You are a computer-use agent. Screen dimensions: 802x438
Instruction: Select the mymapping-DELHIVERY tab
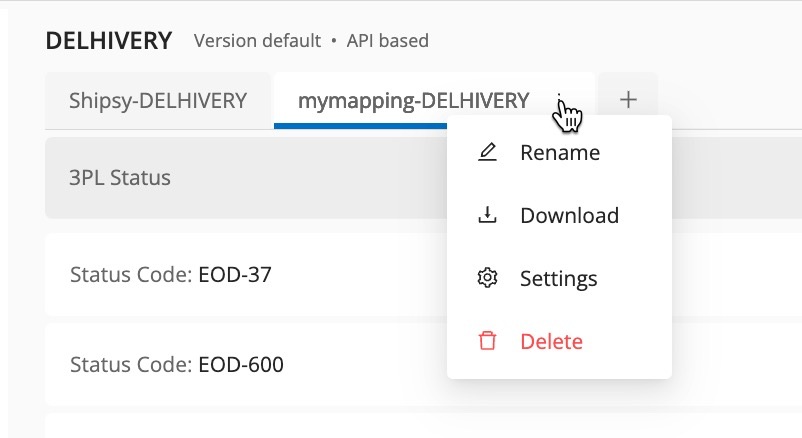pos(413,101)
